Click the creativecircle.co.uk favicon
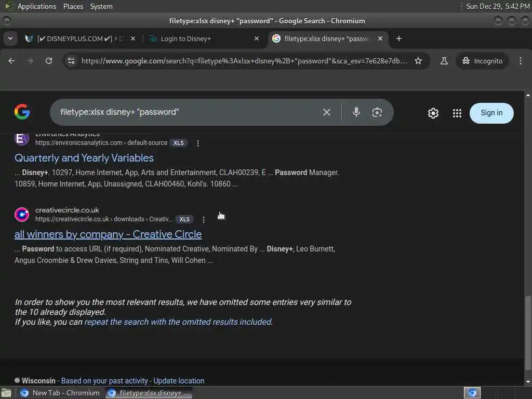Screen dimensions: 532x399 [x=22, y=215]
